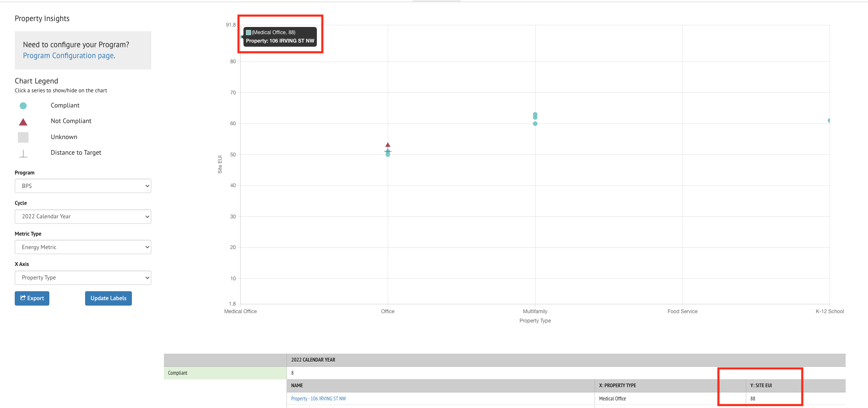Open the Cycle dropdown for calendar year
The width and height of the screenshot is (868, 408).
click(x=83, y=216)
